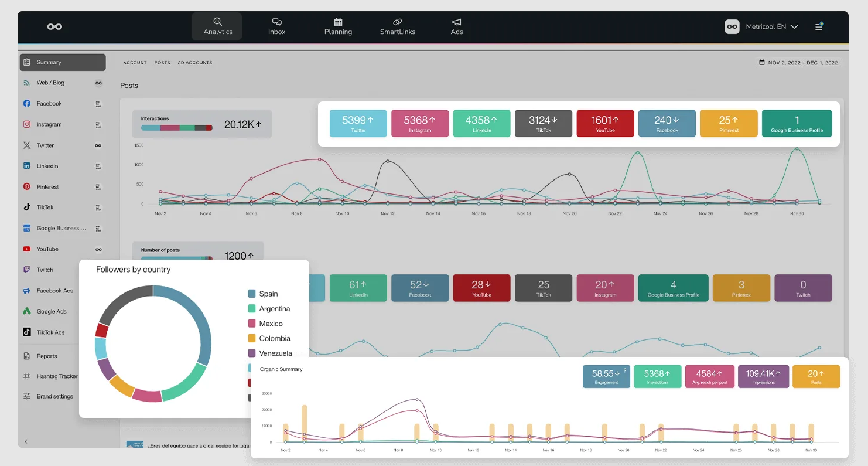Click the connection badge next to Web / Blog
Viewport: 868px width, 466px height.
(98, 83)
